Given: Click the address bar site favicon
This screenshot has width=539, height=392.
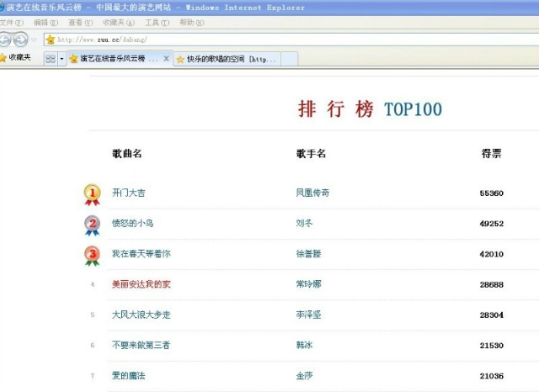Looking at the screenshot, I should (50, 40).
